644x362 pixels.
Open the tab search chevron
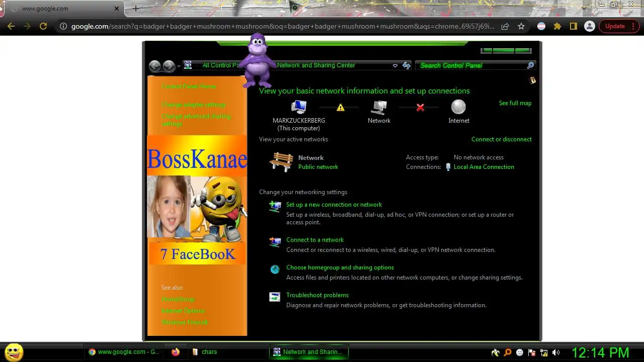(x=584, y=9)
